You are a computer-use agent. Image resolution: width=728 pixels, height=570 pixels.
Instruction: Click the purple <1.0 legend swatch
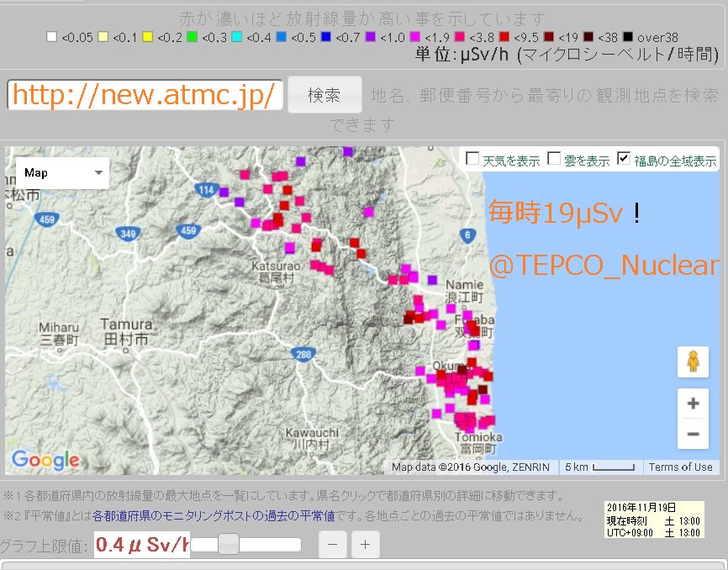click(x=371, y=37)
